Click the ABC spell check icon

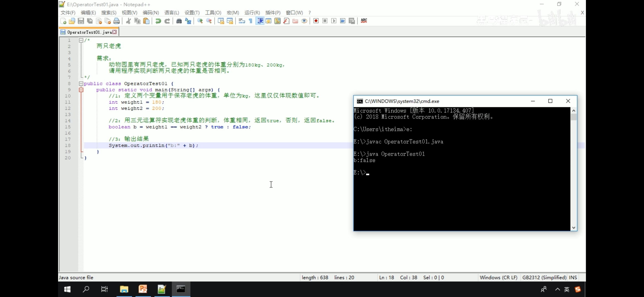click(364, 21)
